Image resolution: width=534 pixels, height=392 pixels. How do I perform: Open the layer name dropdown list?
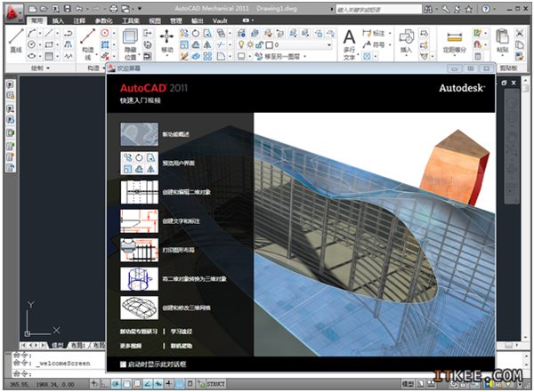[x=329, y=45]
